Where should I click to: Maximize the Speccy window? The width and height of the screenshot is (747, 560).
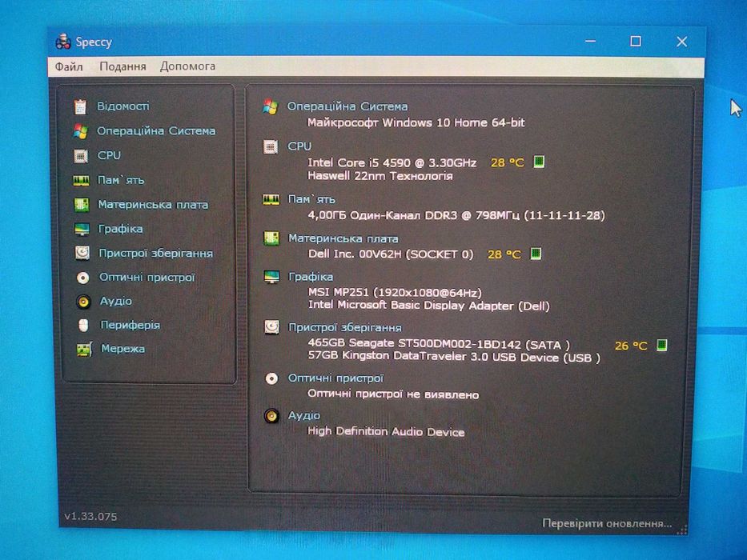point(636,42)
